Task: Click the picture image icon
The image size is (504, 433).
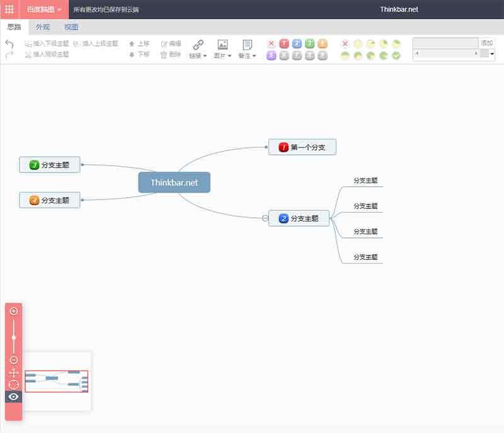Action: 222,45
